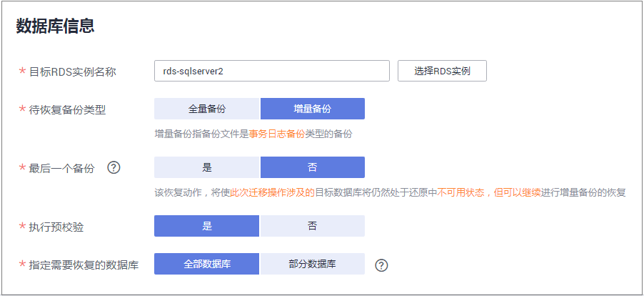This screenshot has width=644, height=296.
Task: Select the 全量备份 backup type
Action: pyautogui.click(x=207, y=109)
